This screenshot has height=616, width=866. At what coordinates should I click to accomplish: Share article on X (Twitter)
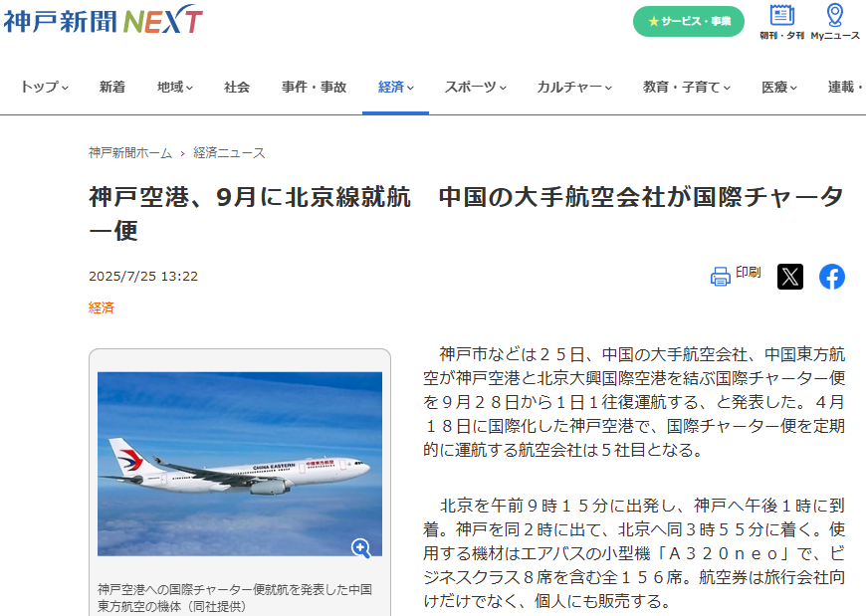click(789, 277)
